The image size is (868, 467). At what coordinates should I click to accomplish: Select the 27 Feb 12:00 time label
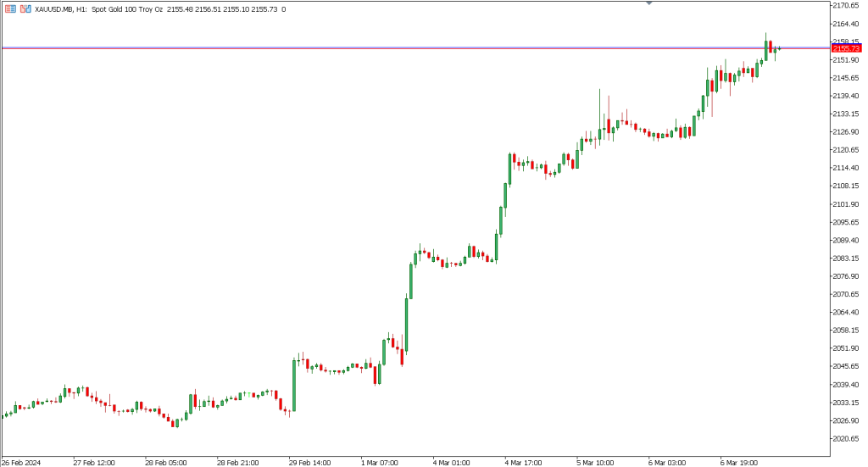coord(94,463)
